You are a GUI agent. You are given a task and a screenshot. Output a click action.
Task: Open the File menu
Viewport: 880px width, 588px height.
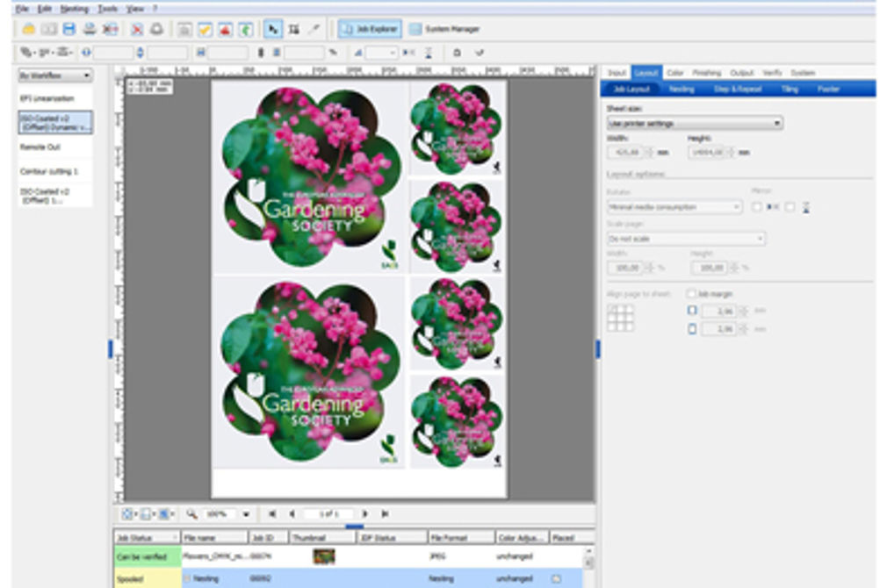tap(22, 9)
